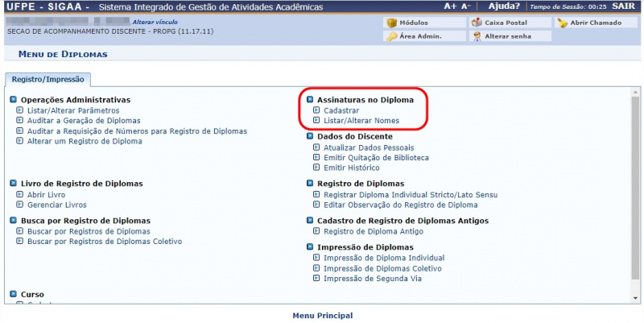
Task: Click the panel scrollbar down arrow
Action: 635,298
